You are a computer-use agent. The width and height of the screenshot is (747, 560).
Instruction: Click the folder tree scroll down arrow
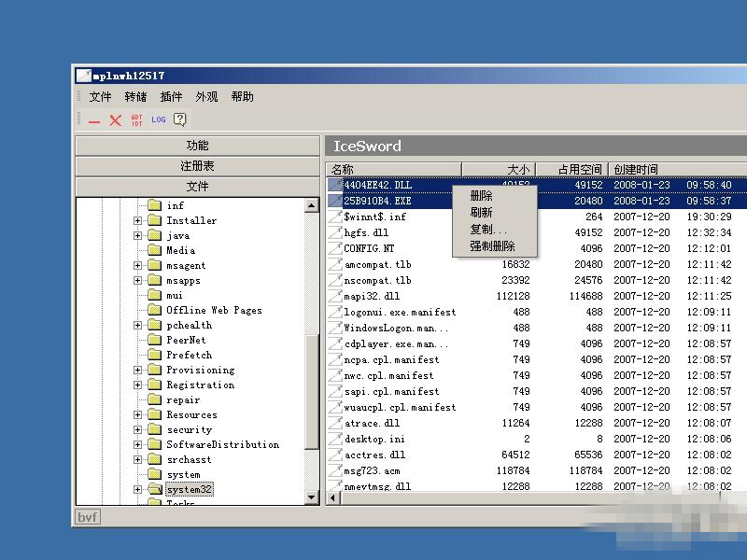coord(312,497)
